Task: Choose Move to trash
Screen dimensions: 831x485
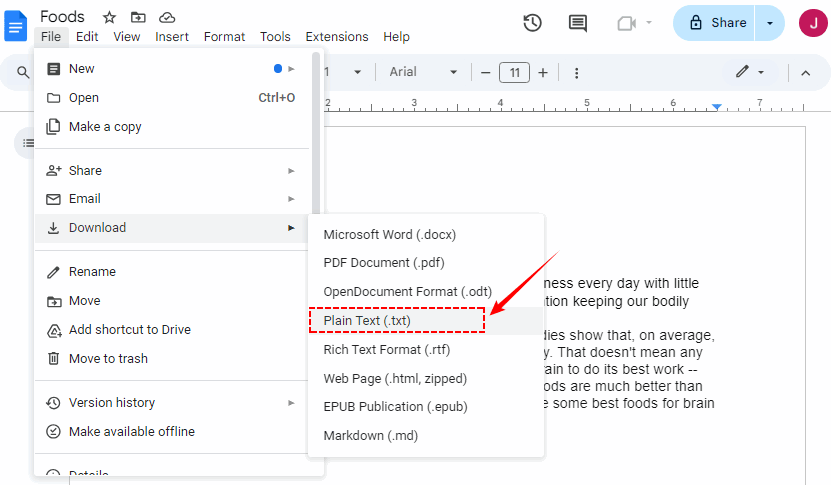Action: (172, 359)
